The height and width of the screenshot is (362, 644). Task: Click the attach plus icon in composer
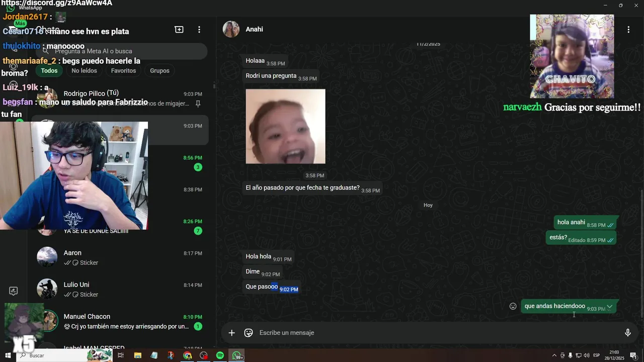pyautogui.click(x=231, y=333)
